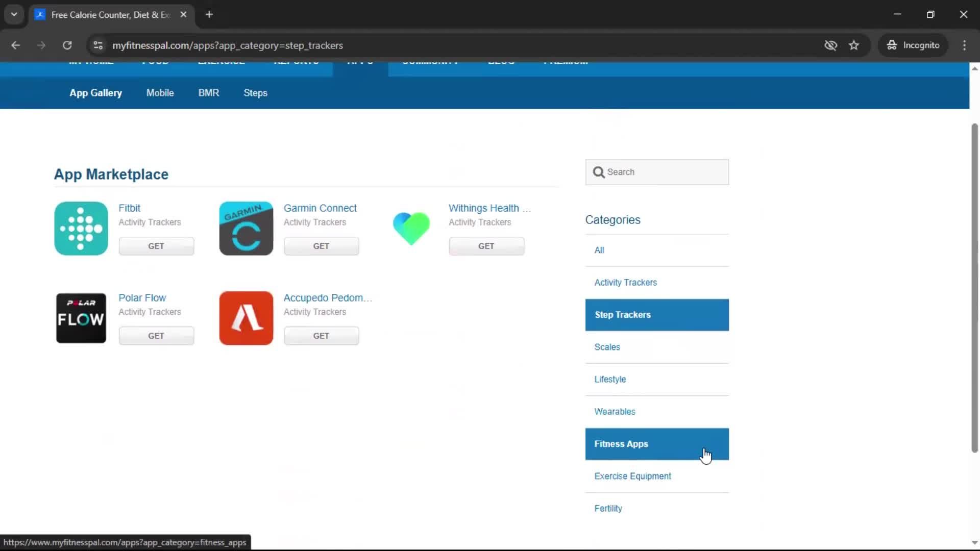Select the Step Trackers category
The width and height of the screenshot is (980, 551).
pos(657,315)
